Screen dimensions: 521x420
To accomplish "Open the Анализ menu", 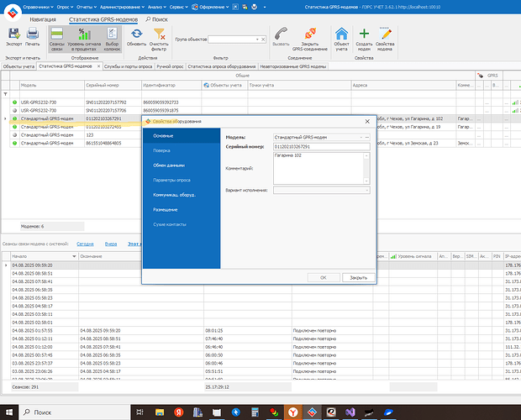I will click(157, 7).
